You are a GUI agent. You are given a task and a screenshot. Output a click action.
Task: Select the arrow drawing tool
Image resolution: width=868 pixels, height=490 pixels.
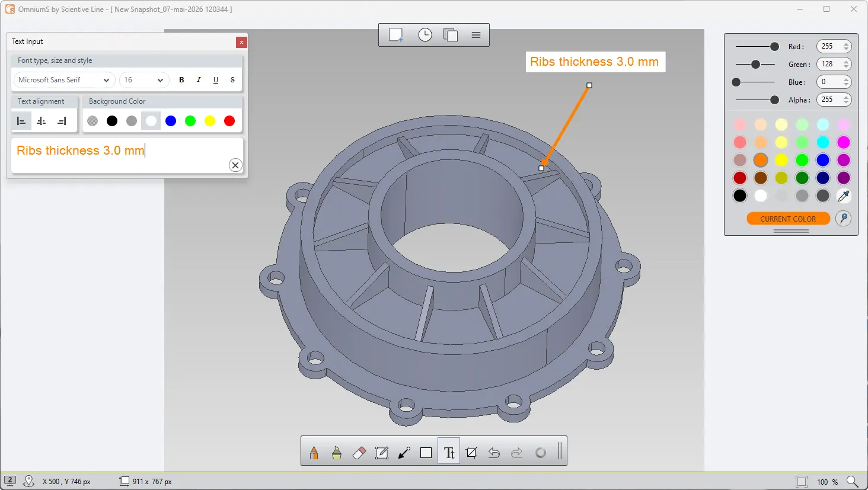404,453
